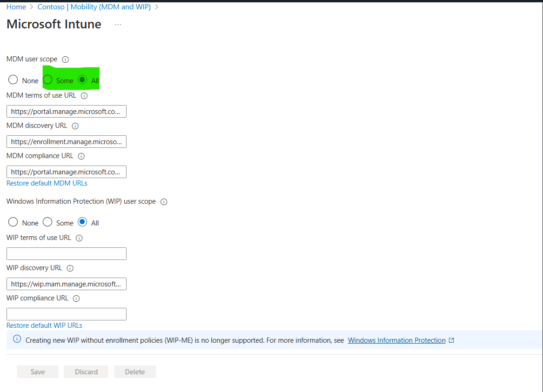This screenshot has width=543, height=392.
Task: Focus the MDM terms of use URL field
Action: click(x=67, y=112)
